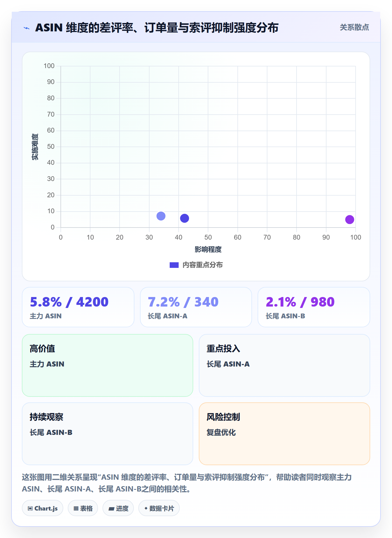The image size is (392, 538).
Task: Select the 重点投入 quadrant card
Action: (284, 365)
